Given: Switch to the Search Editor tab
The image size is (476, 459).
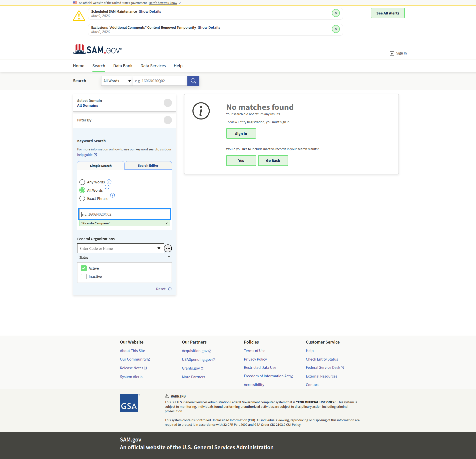Looking at the screenshot, I should pos(148,166).
